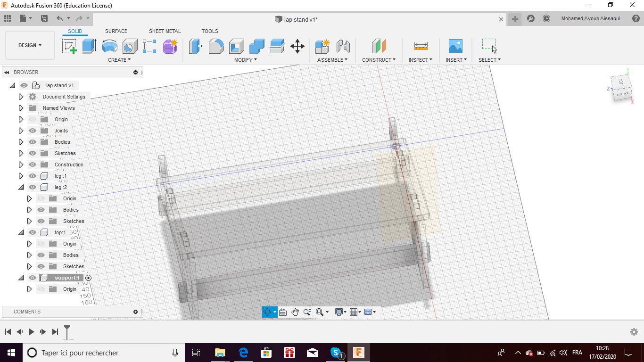644x362 pixels.
Task: Select the Revolve tool
Action: pyautogui.click(x=109, y=46)
